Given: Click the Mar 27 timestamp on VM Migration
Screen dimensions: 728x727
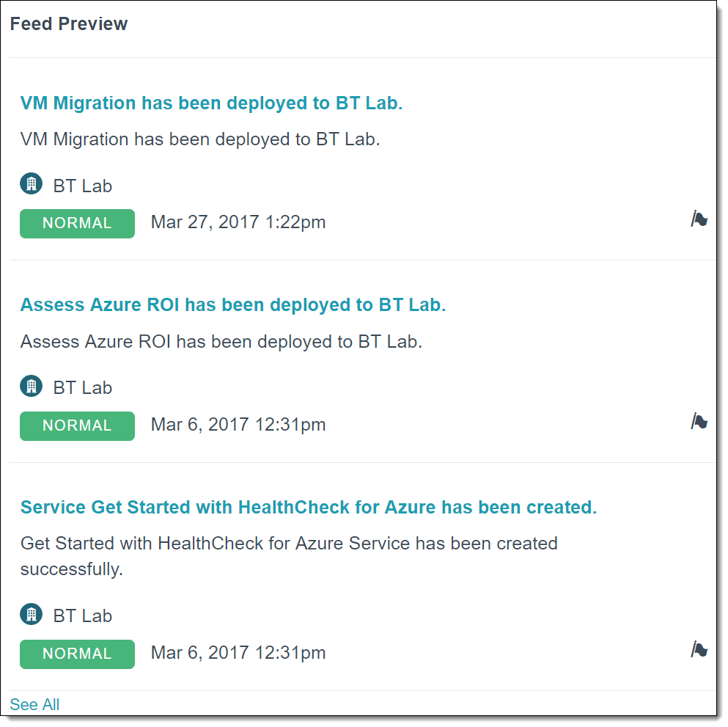Looking at the screenshot, I should 238,222.
